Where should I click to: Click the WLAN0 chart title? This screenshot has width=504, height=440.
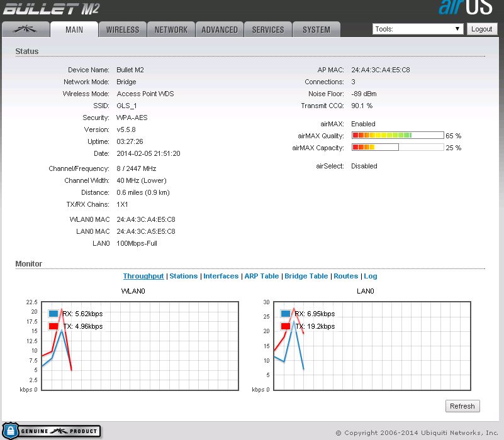point(133,291)
